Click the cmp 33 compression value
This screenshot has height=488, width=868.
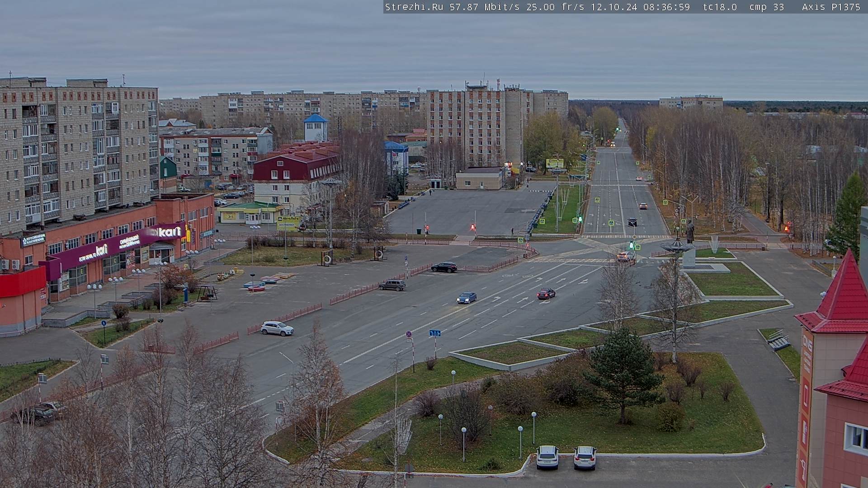coord(766,7)
